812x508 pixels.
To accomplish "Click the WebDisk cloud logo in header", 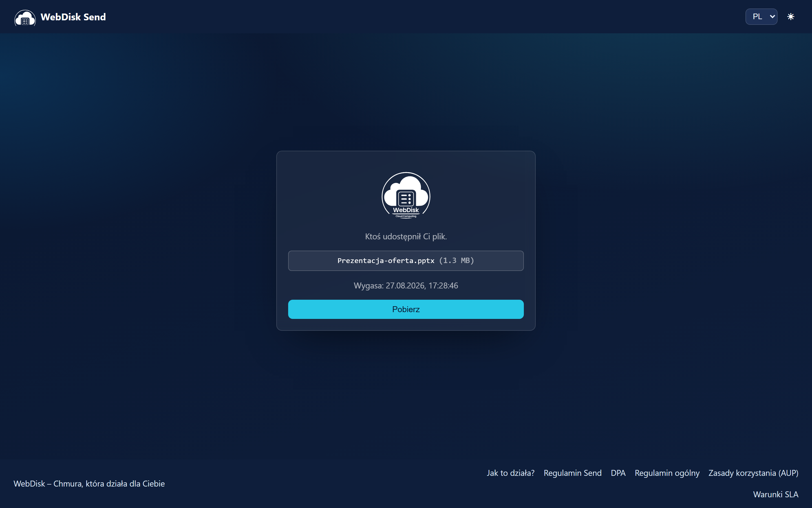I will [x=25, y=17].
